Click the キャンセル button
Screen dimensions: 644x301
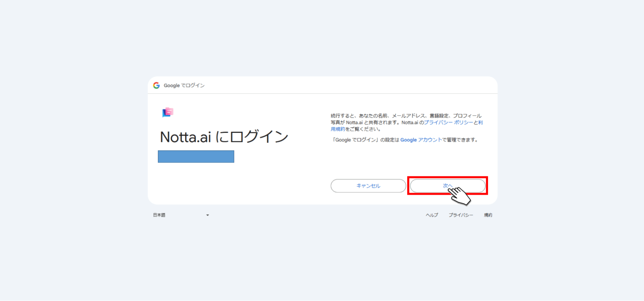pyautogui.click(x=368, y=186)
